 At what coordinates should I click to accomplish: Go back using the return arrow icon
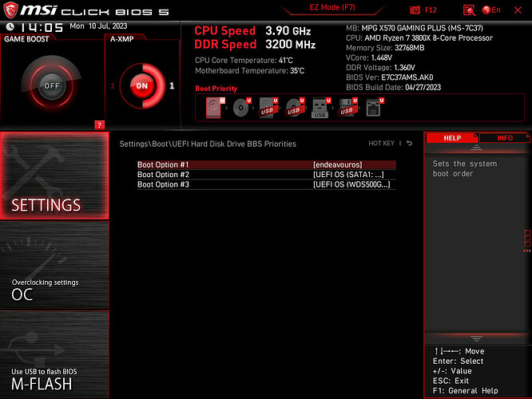click(410, 144)
